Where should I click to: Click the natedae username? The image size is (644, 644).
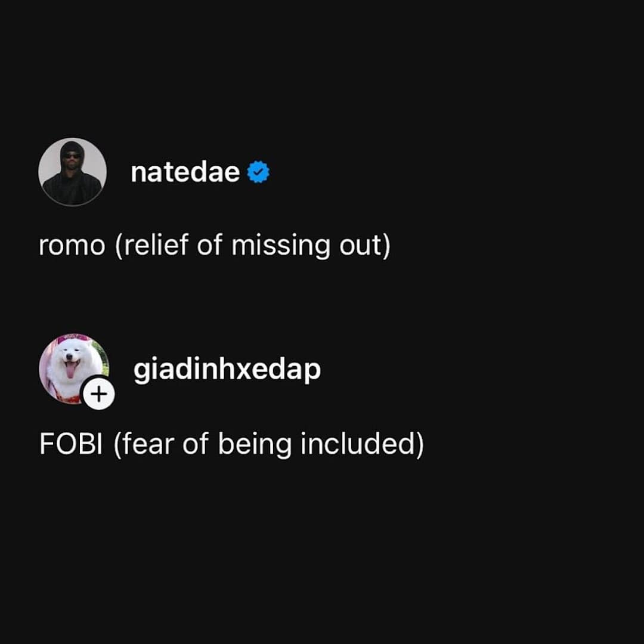tap(185, 173)
